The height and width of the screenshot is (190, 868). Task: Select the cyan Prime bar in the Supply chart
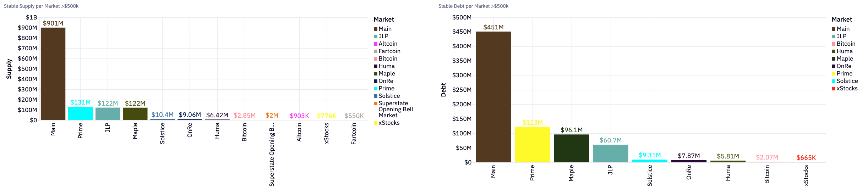tap(80, 113)
